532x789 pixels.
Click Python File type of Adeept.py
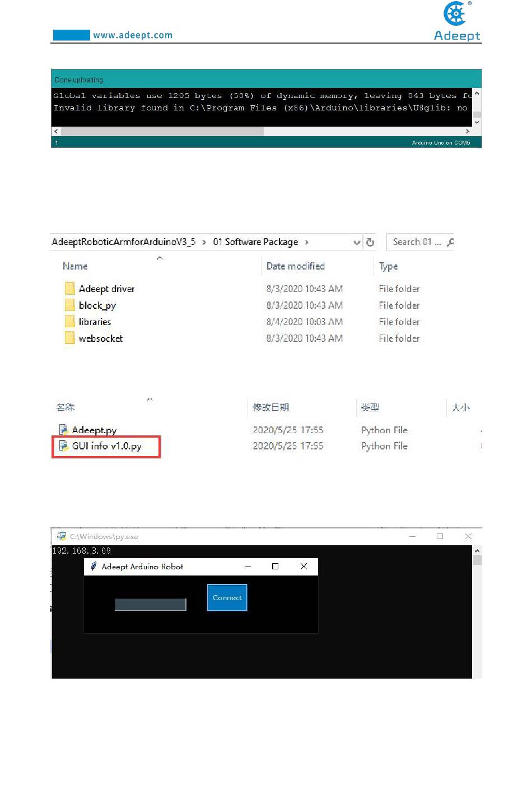point(384,430)
